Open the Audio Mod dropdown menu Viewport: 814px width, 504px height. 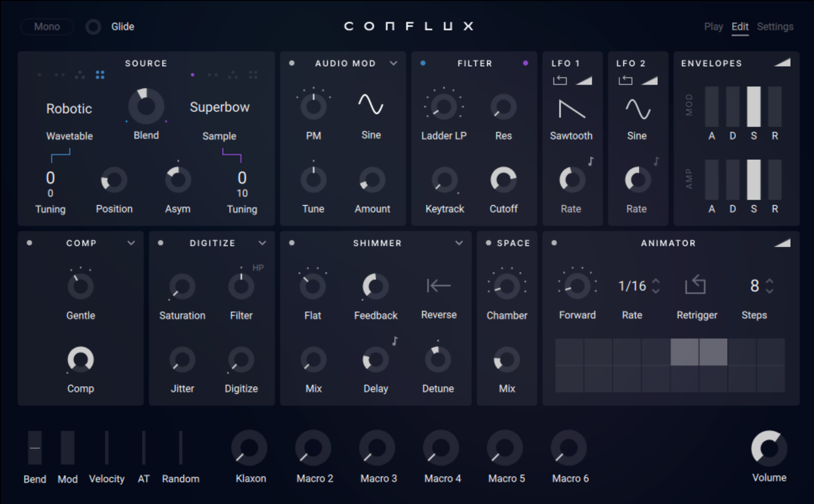(x=394, y=63)
